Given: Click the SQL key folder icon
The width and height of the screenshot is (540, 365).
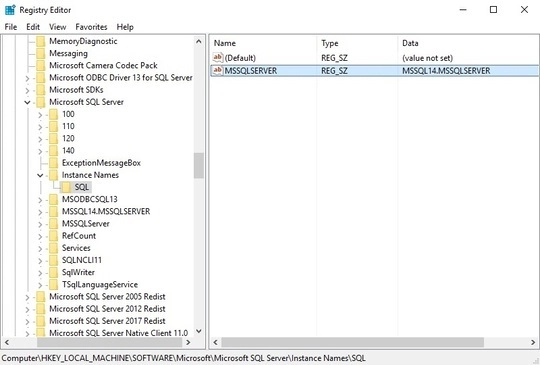Looking at the screenshot, I should tap(66, 187).
